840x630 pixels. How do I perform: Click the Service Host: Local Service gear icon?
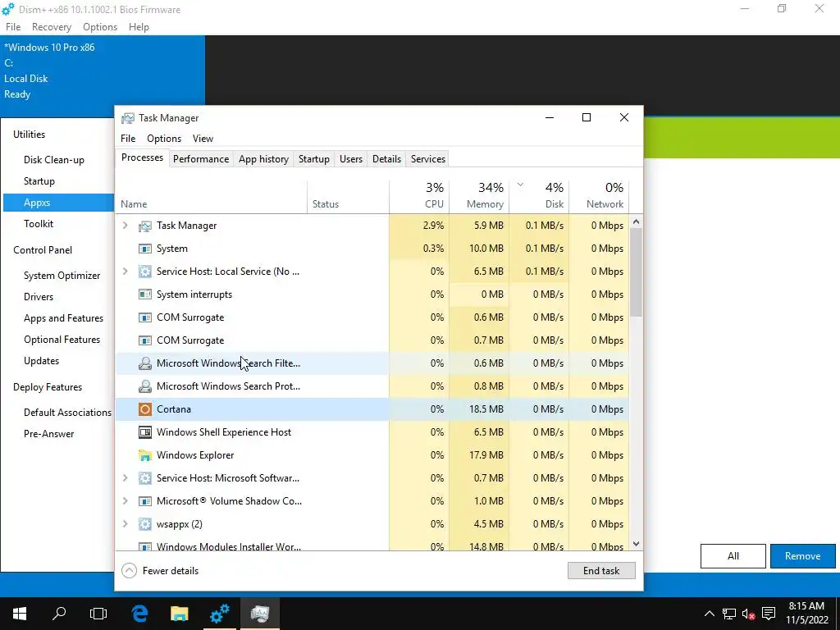click(x=144, y=272)
